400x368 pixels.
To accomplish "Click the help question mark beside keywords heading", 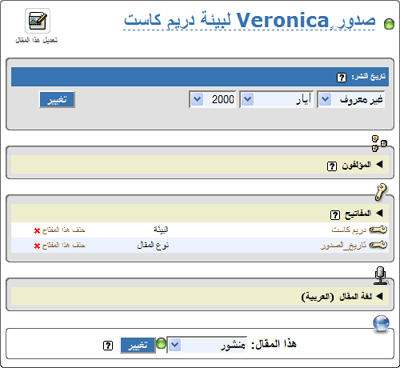I will pos(335,214).
